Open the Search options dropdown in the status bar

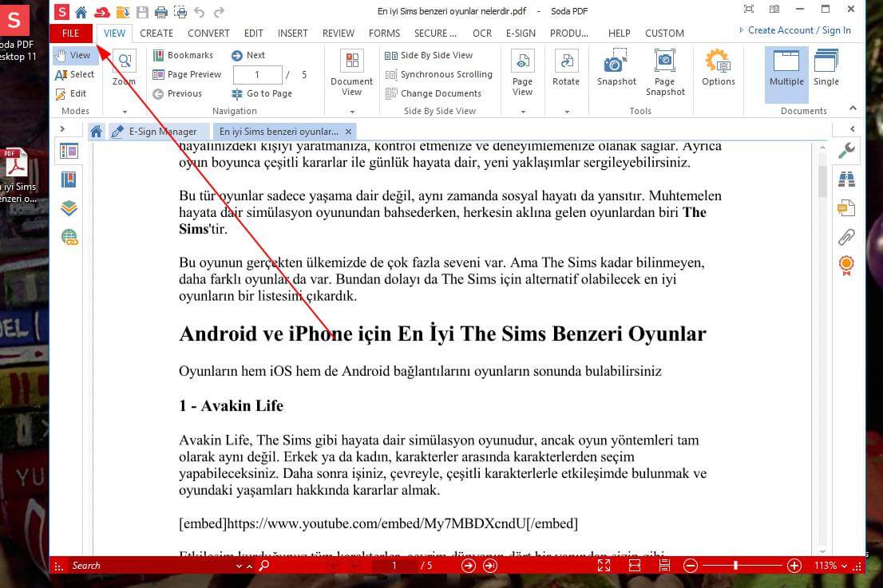240,566
